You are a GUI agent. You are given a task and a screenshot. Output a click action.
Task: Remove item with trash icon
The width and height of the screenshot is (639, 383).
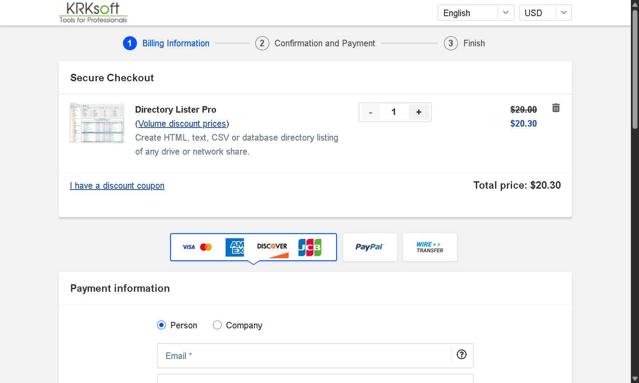coord(556,108)
